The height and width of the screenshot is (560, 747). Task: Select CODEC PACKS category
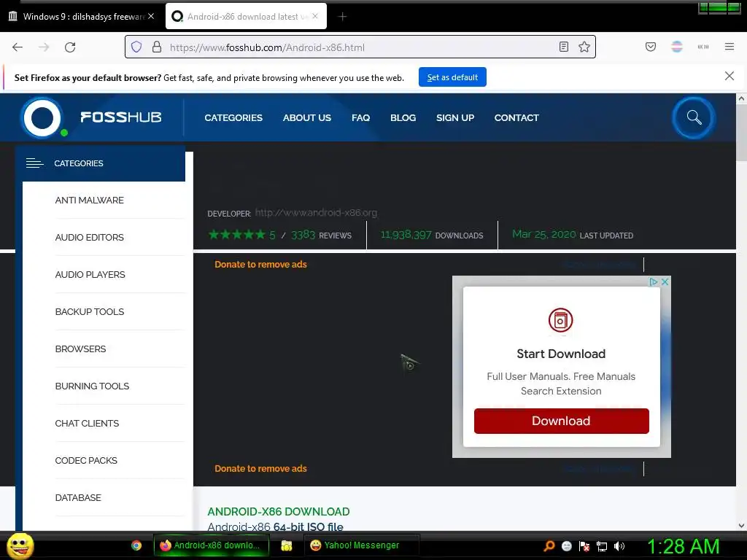(x=86, y=461)
